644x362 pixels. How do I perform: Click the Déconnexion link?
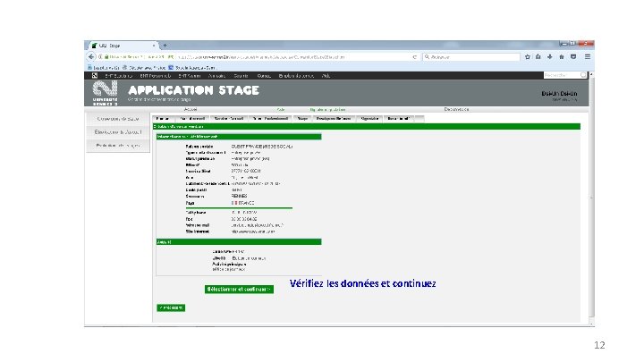pyautogui.click(x=456, y=109)
